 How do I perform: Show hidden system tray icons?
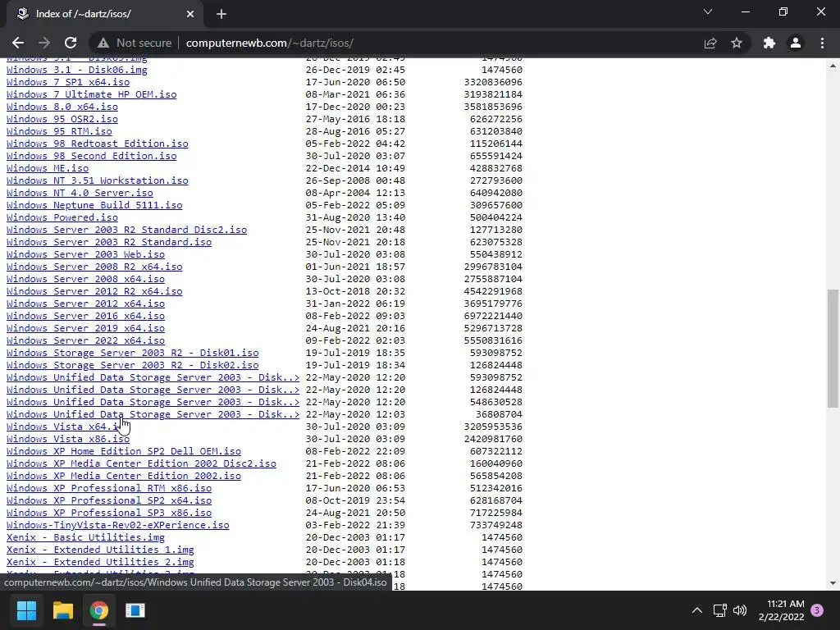(x=697, y=610)
